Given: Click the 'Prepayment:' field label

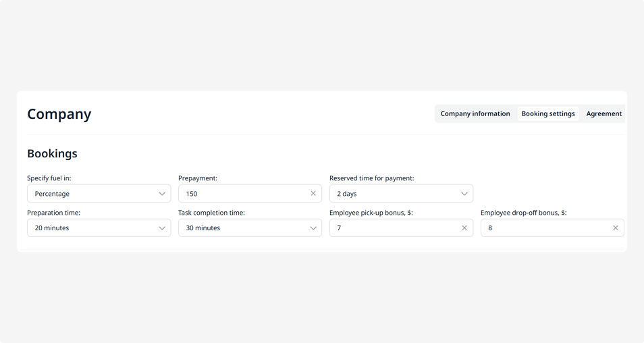Looking at the screenshot, I should click(197, 178).
